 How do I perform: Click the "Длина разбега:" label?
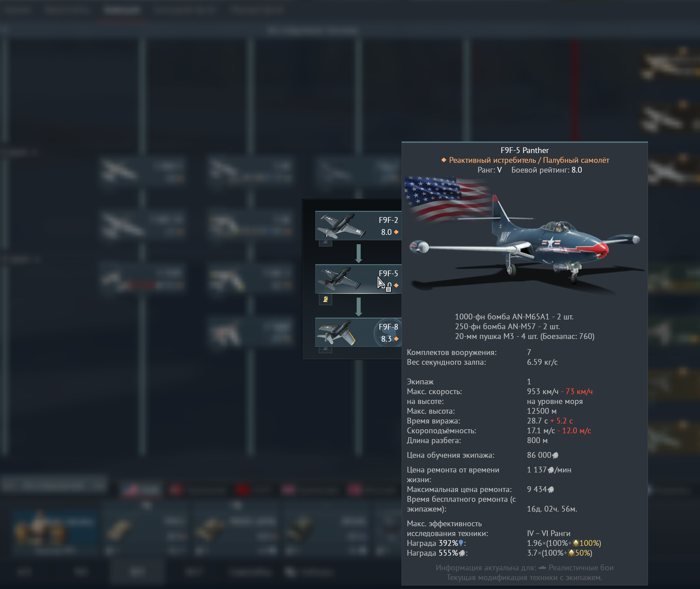434,440
